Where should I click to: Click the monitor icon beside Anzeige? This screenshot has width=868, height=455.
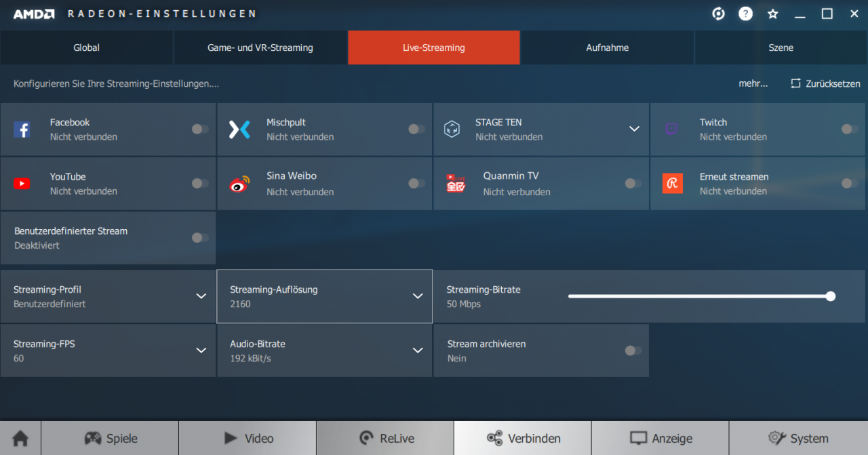point(638,438)
